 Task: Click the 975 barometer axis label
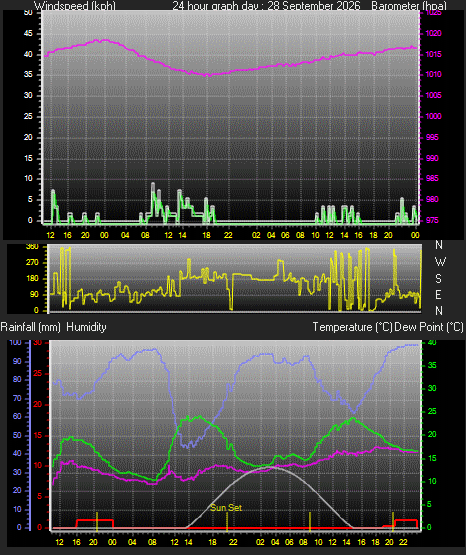pyautogui.click(x=432, y=220)
